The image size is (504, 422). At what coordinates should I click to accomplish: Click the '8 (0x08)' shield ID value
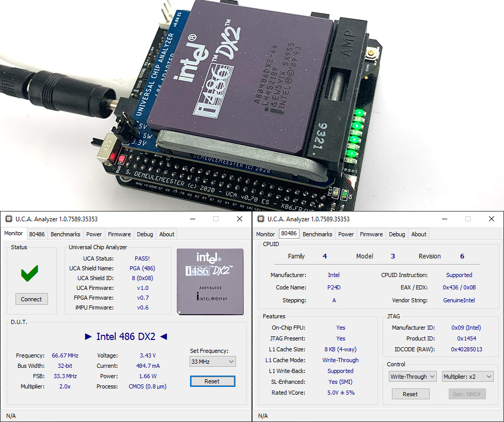143,278
